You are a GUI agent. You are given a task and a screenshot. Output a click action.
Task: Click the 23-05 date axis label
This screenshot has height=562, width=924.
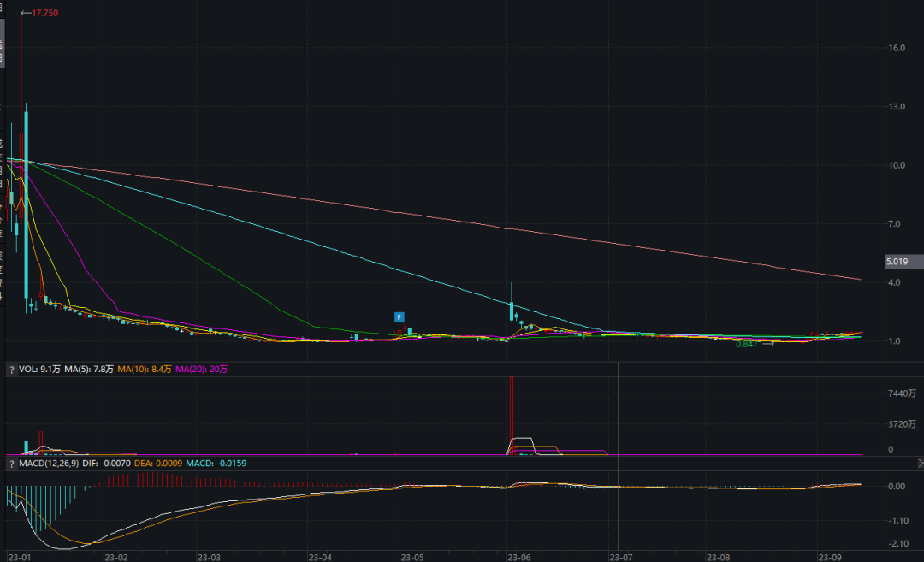tap(412, 557)
